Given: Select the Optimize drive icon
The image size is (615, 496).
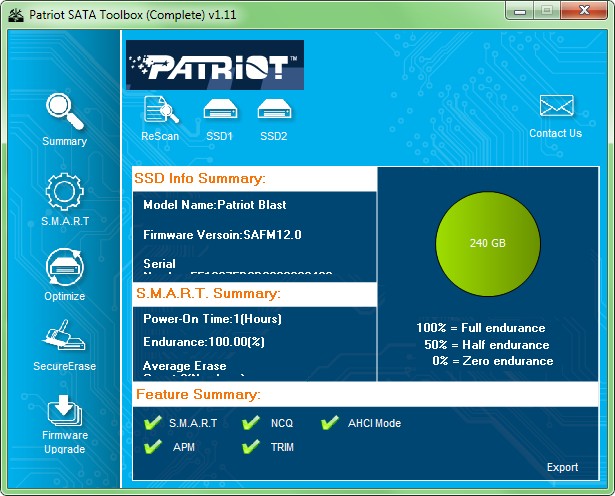Looking at the screenshot, I should 65,267.
